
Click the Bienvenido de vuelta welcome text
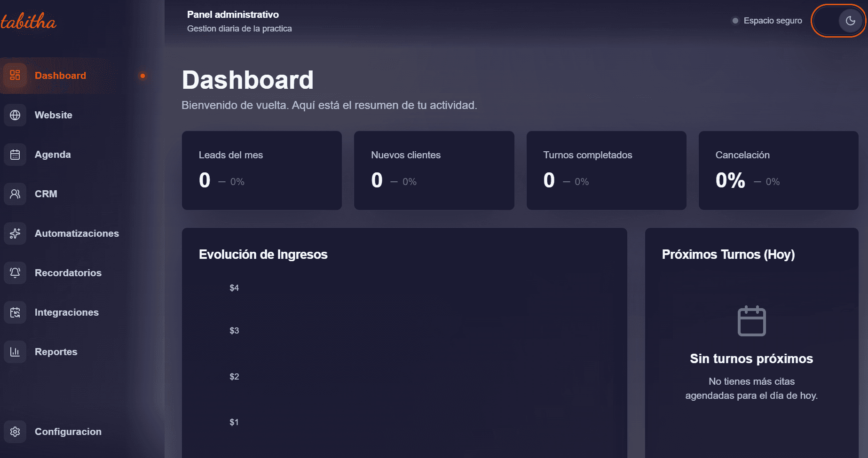(x=329, y=105)
